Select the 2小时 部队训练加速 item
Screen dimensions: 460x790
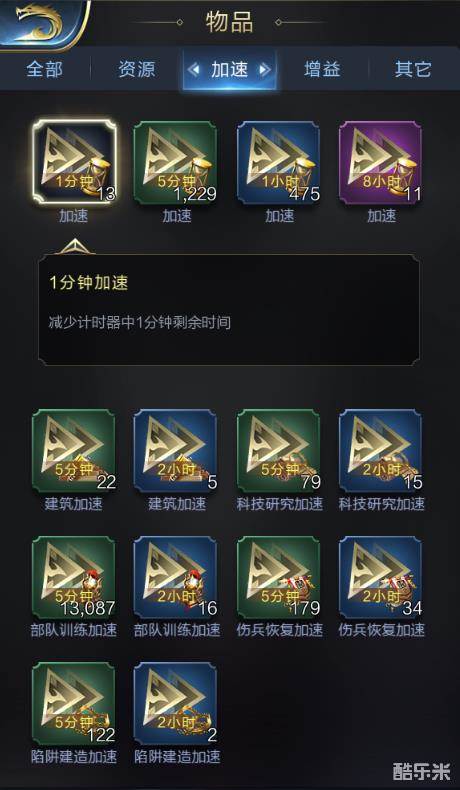(x=175, y=577)
